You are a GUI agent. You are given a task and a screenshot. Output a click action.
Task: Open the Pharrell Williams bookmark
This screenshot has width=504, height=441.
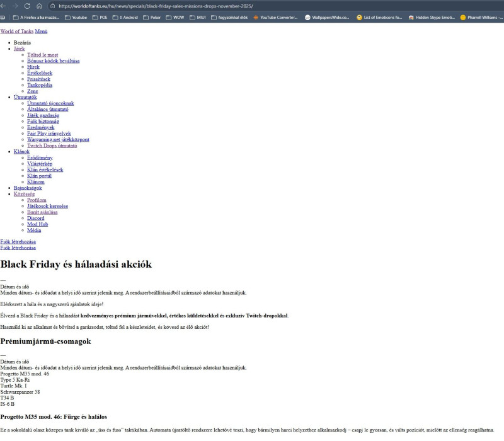(x=481, y=18)
